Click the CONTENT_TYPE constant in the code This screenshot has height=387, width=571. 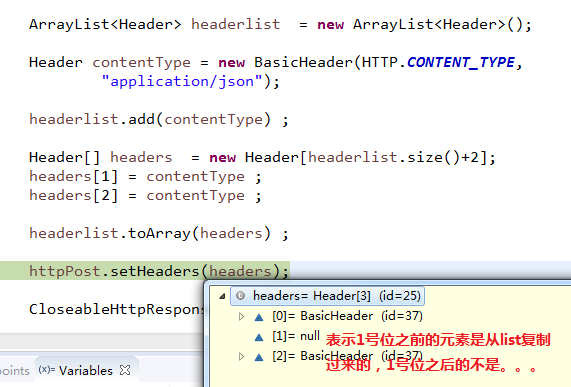[x=461, y=62]
